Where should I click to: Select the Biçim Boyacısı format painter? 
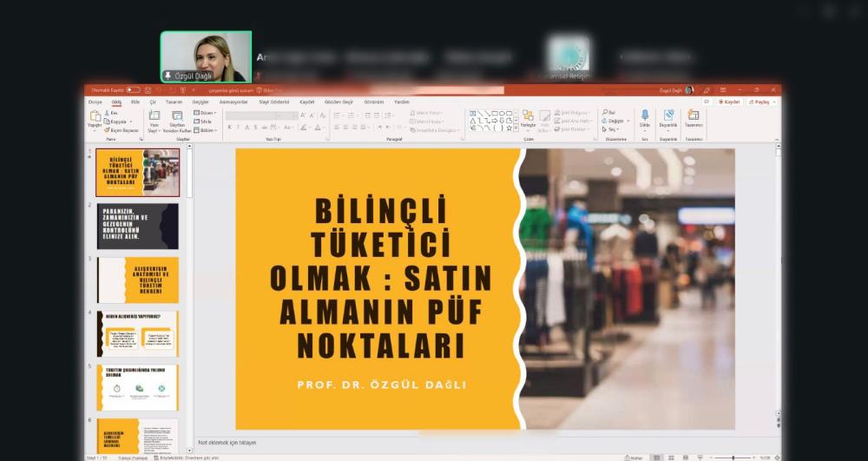click(122, 130)
